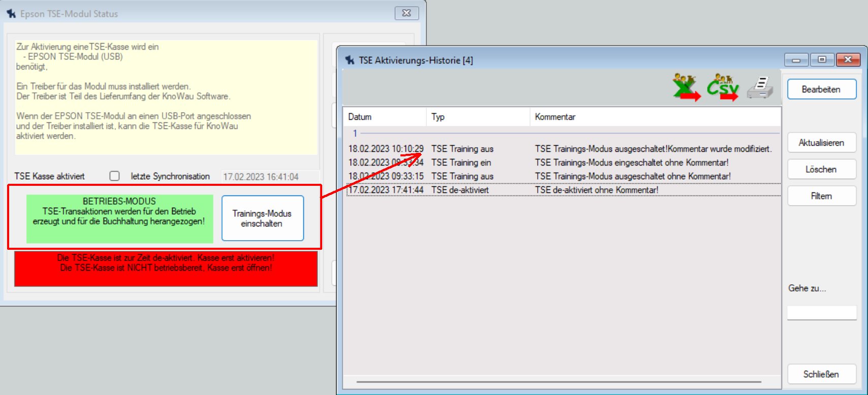Viewport: 868px width, 395px height.
Task: Maximize the TSE Aktivierungs-Historie window
Action: coord(822,60)
